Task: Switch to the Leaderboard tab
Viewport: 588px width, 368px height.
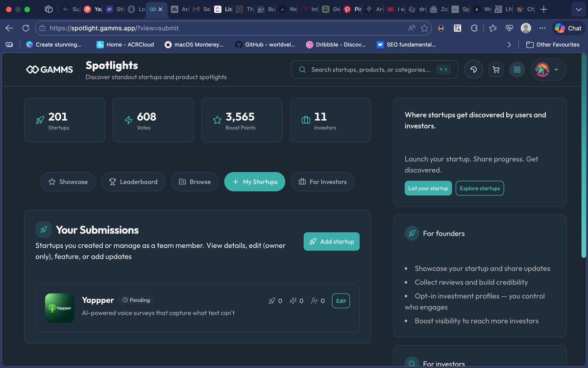Action: point(133,182)
